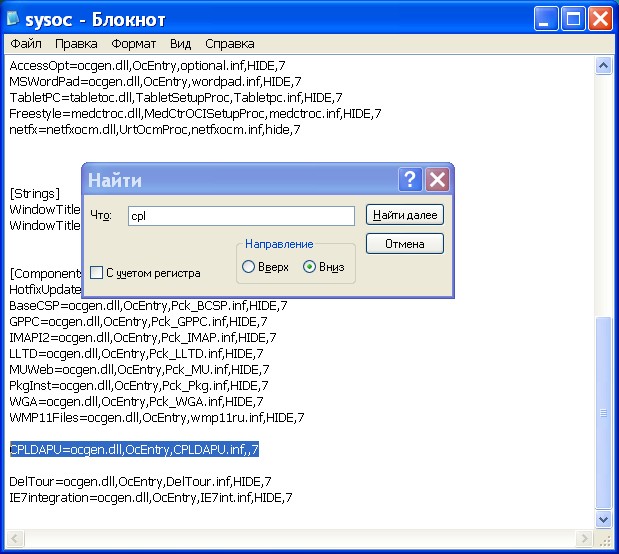Click the vertical scrollbar thumb
The height and width of the screenshot is (554, 619).
point(603,413)
